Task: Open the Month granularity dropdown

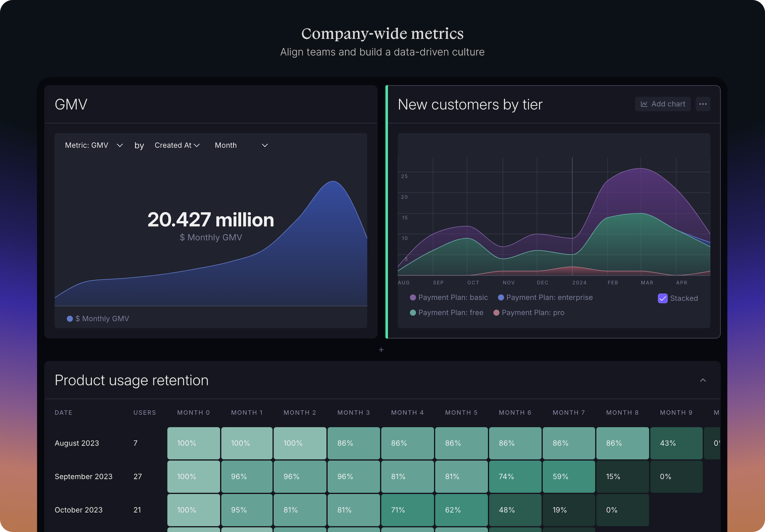Action: (241, 145)
